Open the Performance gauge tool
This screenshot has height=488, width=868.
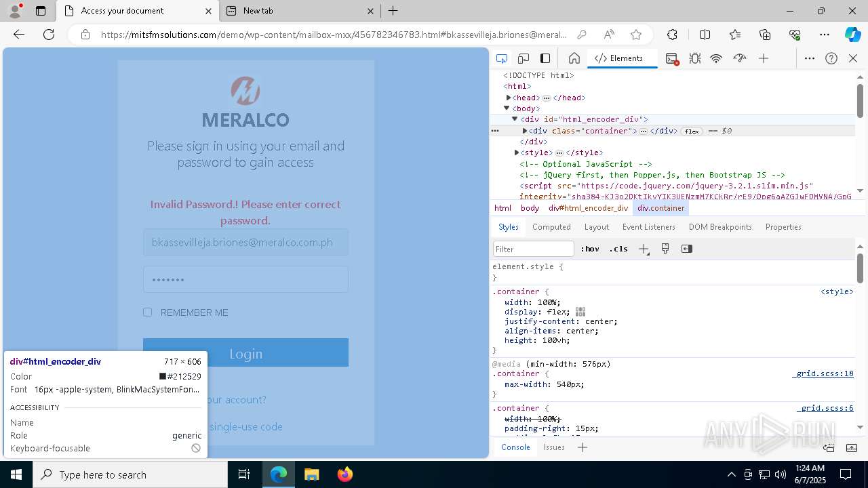pyautogui.click(x=740, y=58)
